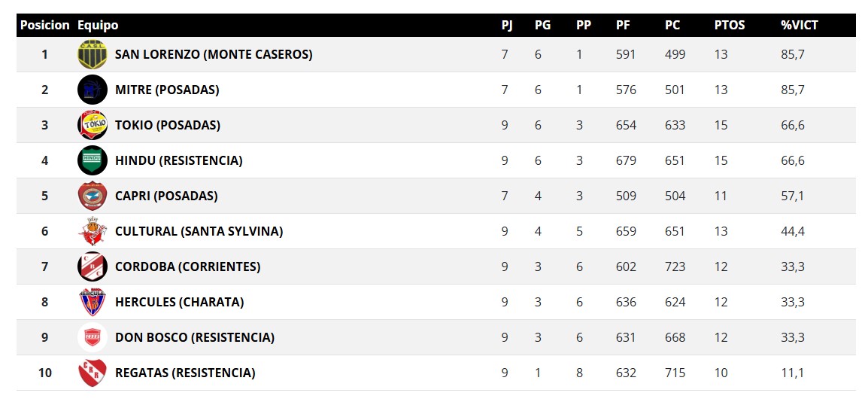Click the Hercules Charata team crest

tap(92, 302)
